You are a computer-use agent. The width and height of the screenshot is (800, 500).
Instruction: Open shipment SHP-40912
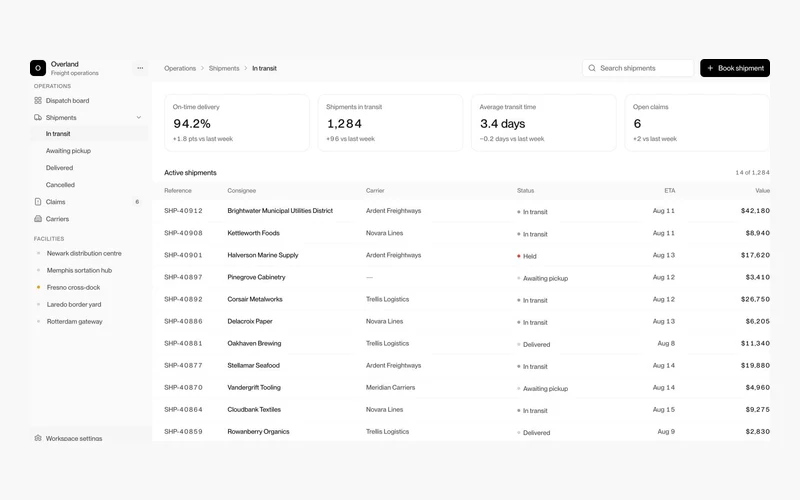pos(183,211)
